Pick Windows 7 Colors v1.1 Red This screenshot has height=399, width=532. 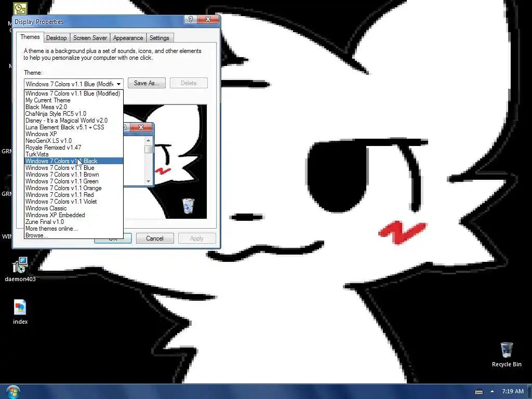pyautogui.click(x=73, y=195)
